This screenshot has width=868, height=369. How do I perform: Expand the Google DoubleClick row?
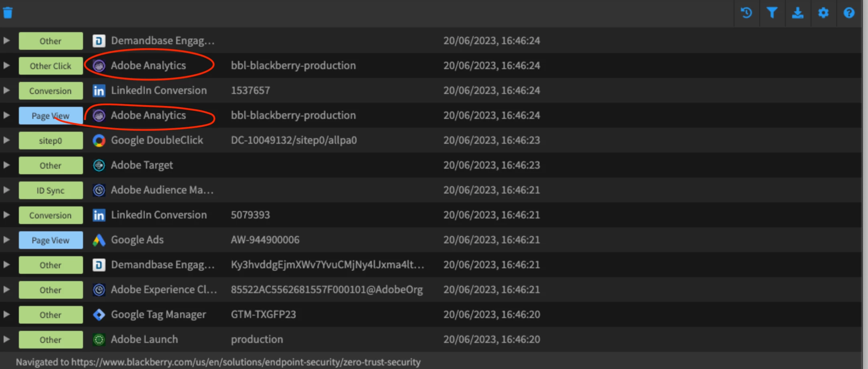tap(6, 140)
